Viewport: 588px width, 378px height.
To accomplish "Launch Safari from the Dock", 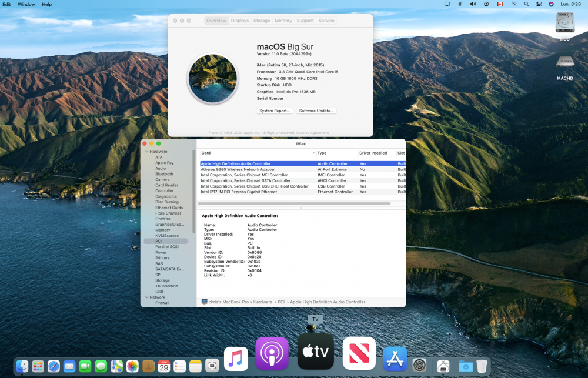I will 54,366.
